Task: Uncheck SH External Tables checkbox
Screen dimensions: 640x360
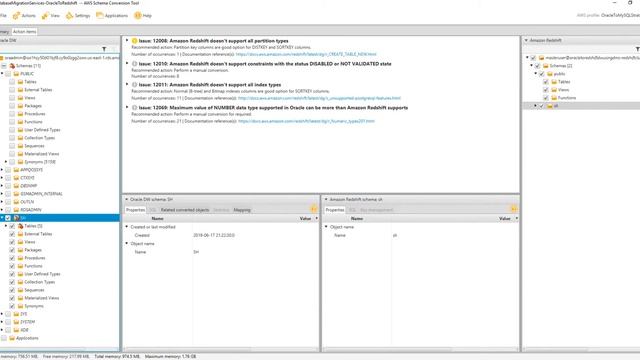Action: point(12,234)
